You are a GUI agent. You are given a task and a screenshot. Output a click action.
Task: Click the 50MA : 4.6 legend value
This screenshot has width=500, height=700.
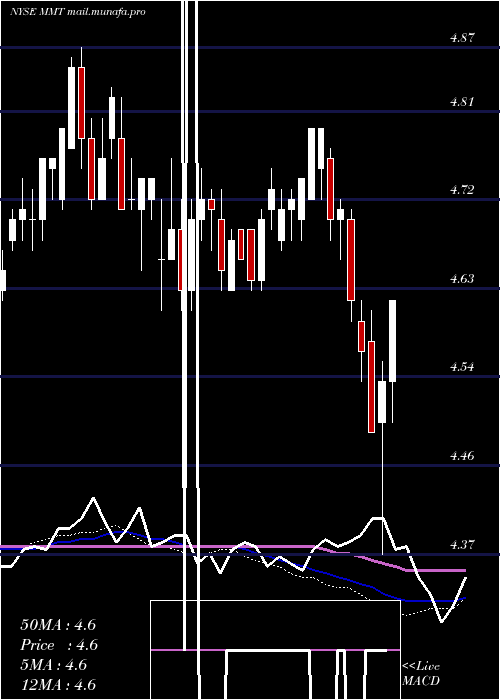pyautogui.click(x=58, y=625)
